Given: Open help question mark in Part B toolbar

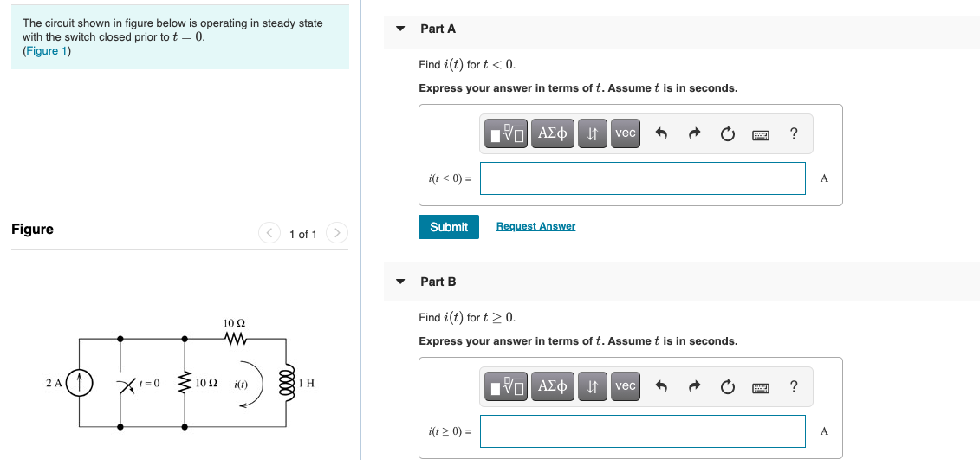Looking at the screenshot, I should 794,386.
